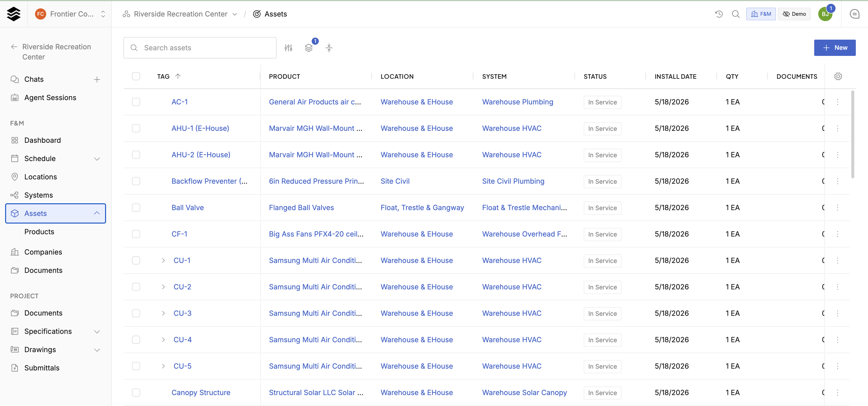Check the AHU-1 (E-House) row checkbox

(x=136, y=128)
